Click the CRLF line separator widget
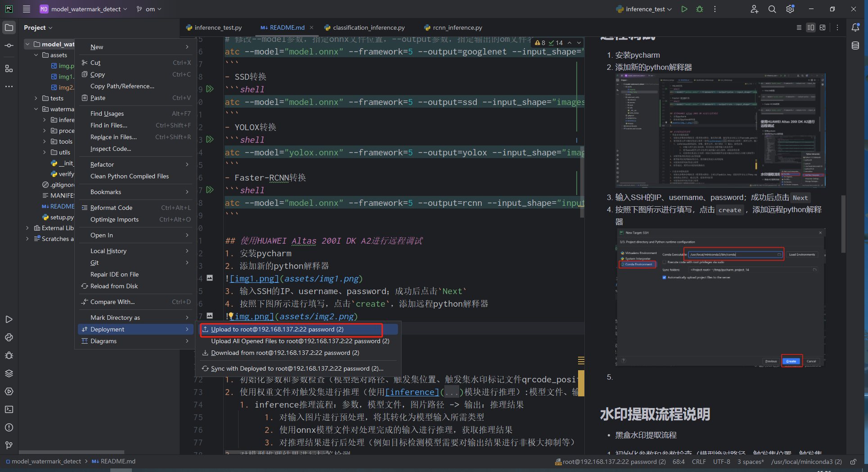Viewport: 868px width, 472px height. [x=699, y=462]
